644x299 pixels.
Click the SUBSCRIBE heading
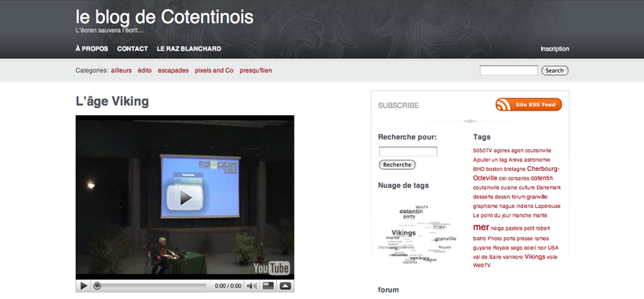[x=398, y=106]
